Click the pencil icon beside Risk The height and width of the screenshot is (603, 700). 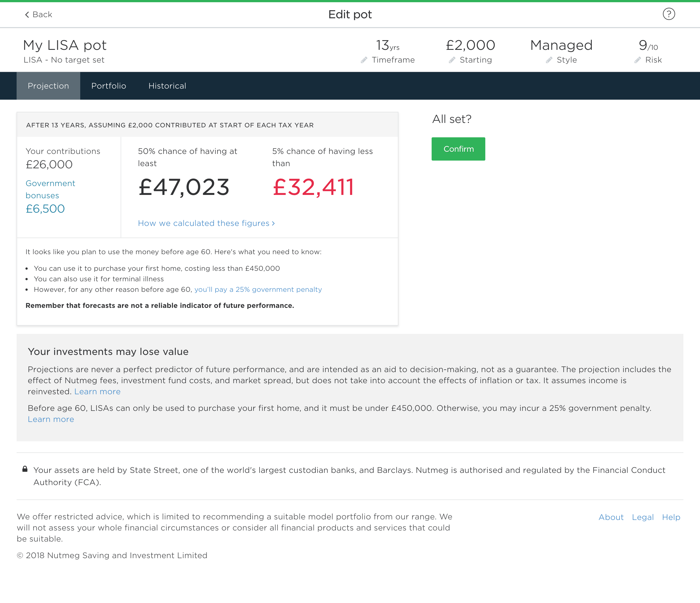click(x=637, y=60)
